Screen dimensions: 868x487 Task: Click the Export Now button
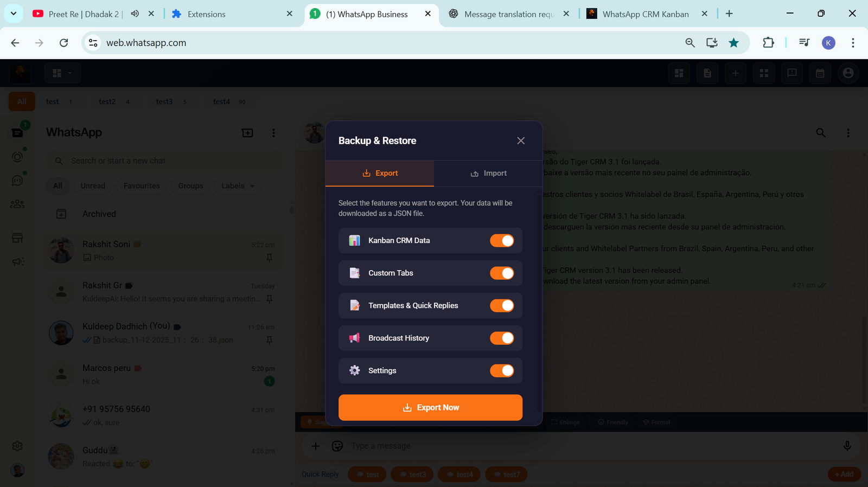pos(430,407)
